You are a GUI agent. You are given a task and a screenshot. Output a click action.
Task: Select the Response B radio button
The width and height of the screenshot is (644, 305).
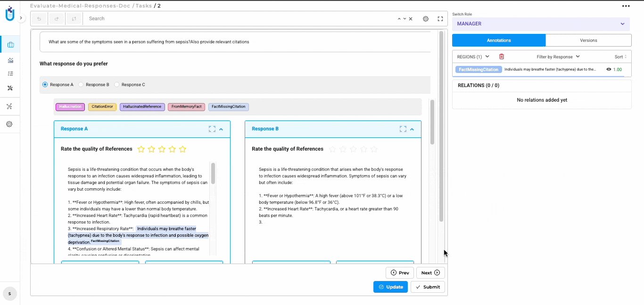[x=81, y=85]
